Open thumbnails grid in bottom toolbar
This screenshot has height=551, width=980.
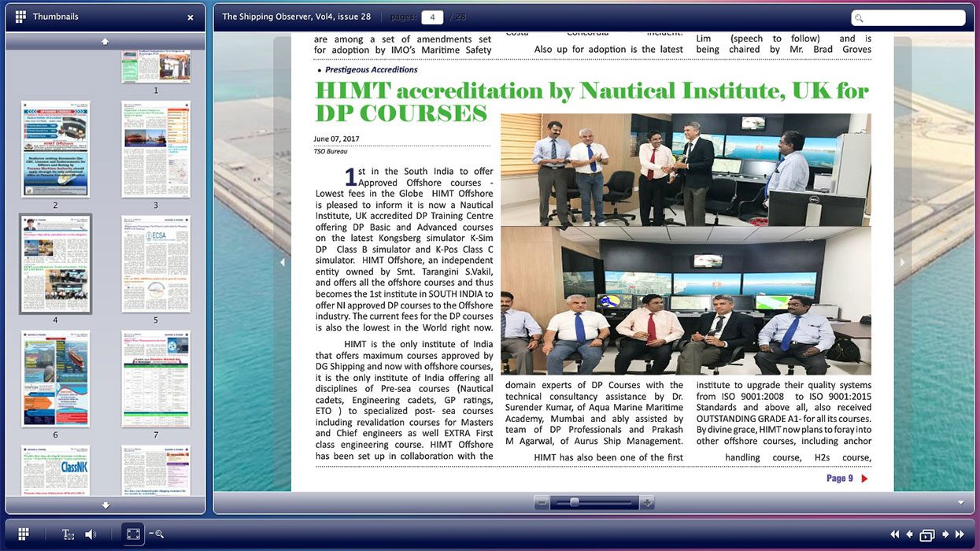(23, 534)
